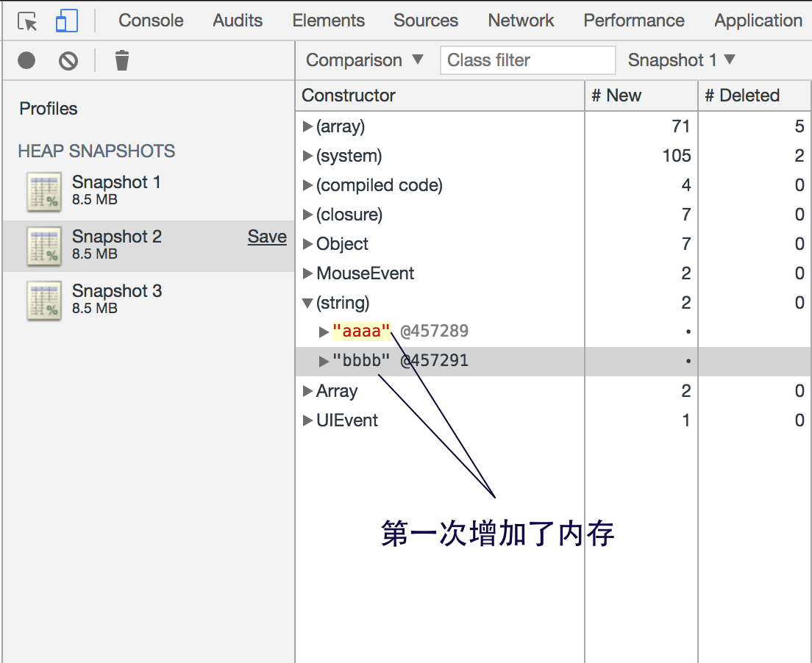Sort by the Constructor column header

tap(440, 96)
